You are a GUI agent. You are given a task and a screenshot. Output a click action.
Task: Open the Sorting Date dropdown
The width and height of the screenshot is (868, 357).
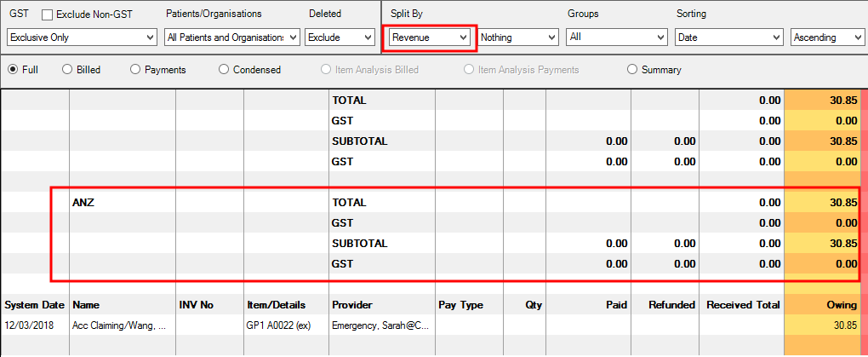[x=728, y=37]
